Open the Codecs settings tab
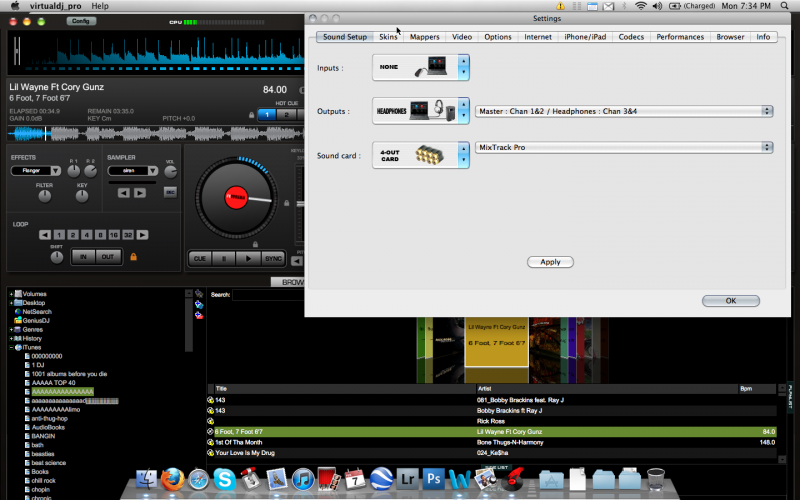 pyautogui.click(x=631, y=37)
